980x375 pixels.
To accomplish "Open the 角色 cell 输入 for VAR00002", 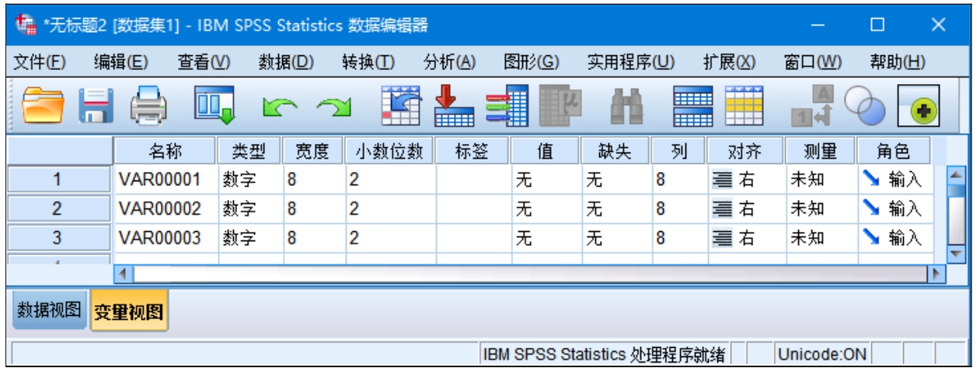I will [894, 209].
